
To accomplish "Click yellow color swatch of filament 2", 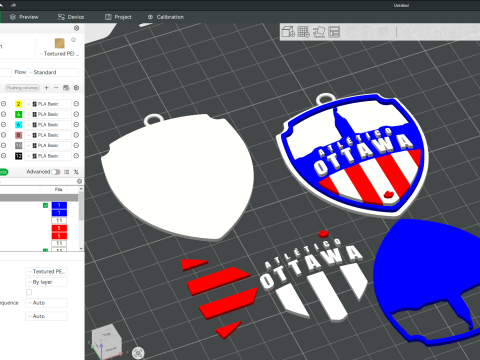I will coord(19,104).
